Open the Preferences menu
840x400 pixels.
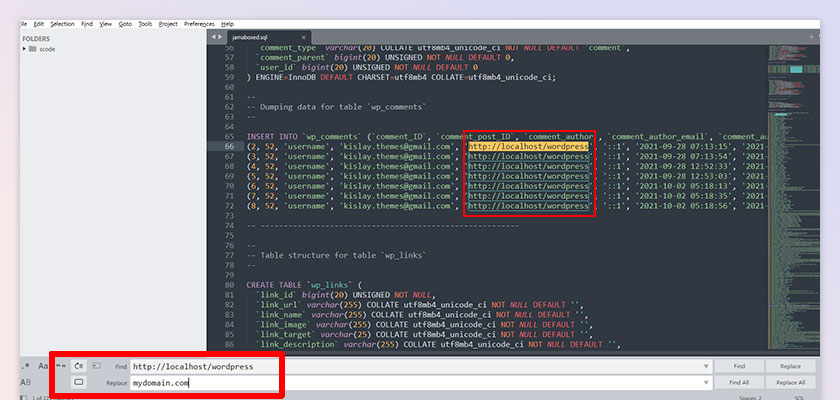(x=199, y=24)
